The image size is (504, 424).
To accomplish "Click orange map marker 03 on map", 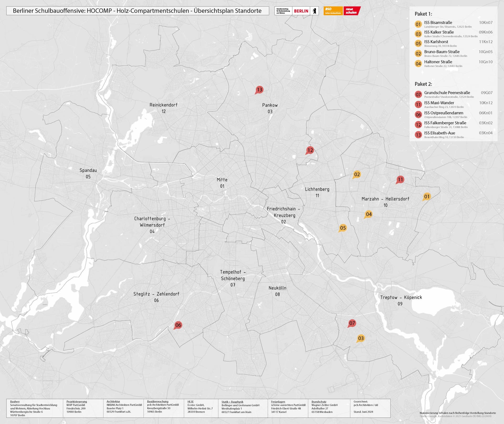I will pyautogui.click(x=361, y=338).
